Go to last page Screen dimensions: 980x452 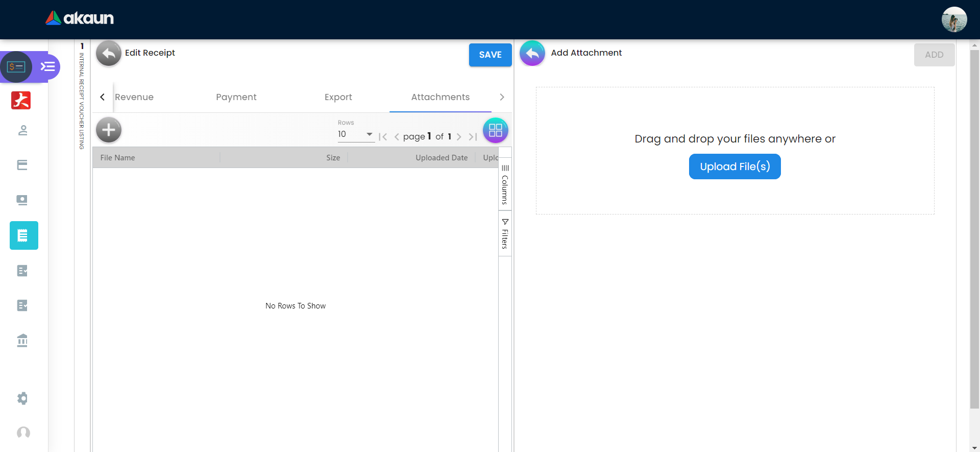(473, 137)
